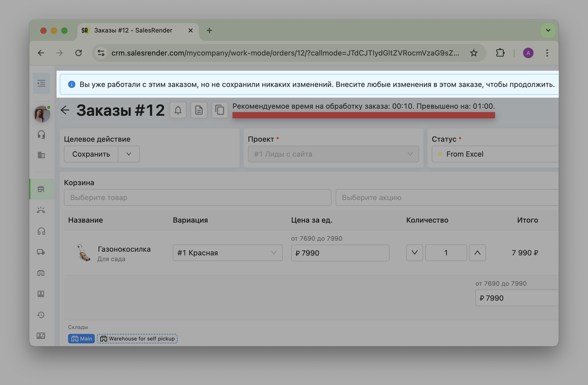Click the unit price field ₽ 7990 in row

(340, 253)
